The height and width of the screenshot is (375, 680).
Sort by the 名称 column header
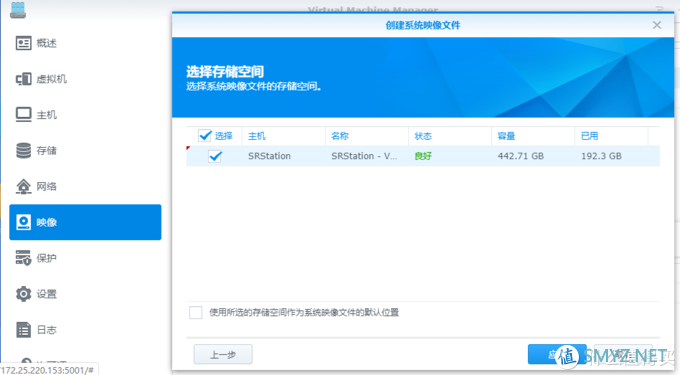(367, 136)
